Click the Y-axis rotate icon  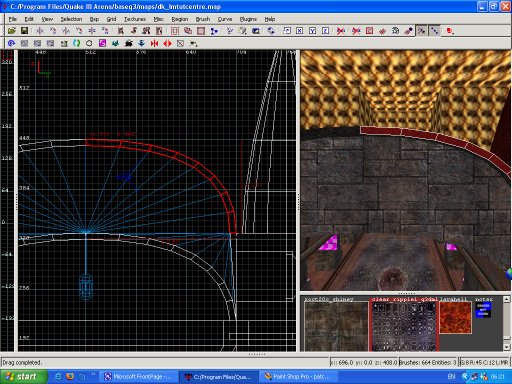[x=79, y=31]
